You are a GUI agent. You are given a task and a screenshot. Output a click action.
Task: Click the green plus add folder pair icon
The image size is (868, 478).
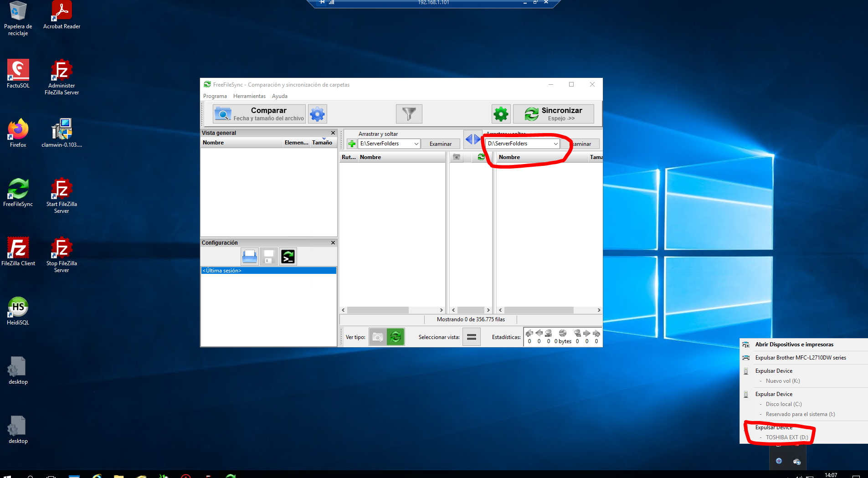[352, 144]
